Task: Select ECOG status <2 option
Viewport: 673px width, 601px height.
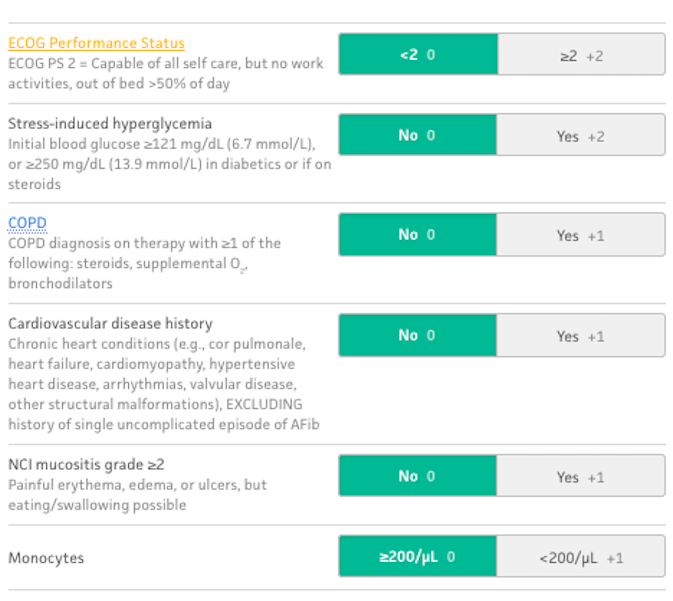Action: pyautogui.click(x=418, y=55)
